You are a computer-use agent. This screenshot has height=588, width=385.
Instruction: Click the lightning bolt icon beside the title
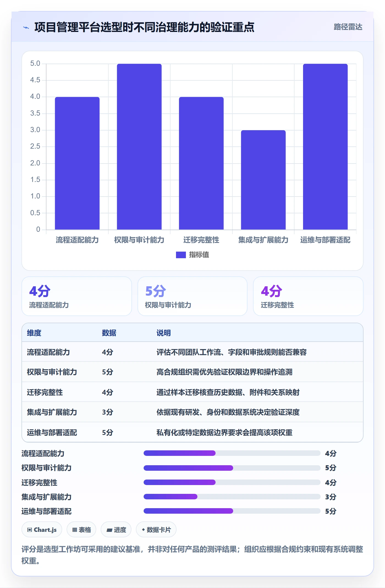(x=26, y=28)
